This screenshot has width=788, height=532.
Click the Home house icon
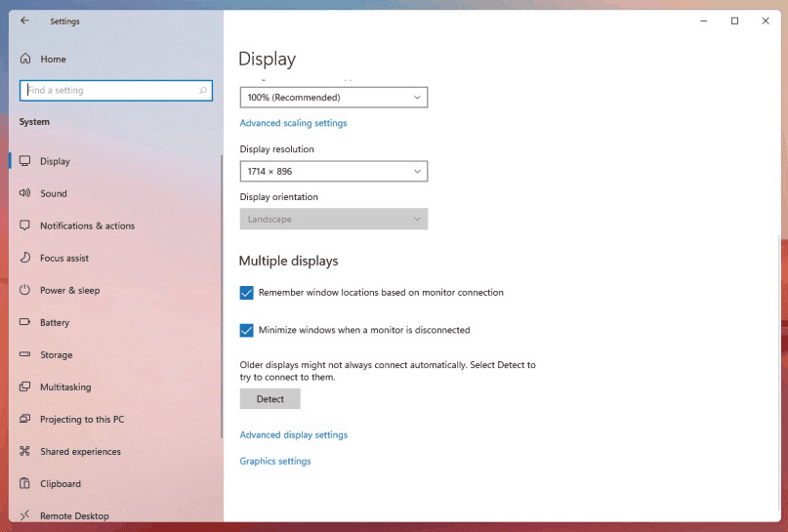click(x=25, y=59)
